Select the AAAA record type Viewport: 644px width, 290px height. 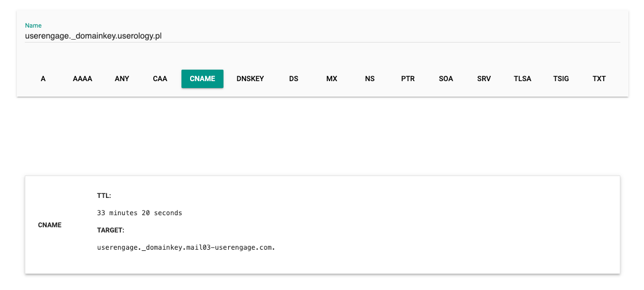coord(82,79)
